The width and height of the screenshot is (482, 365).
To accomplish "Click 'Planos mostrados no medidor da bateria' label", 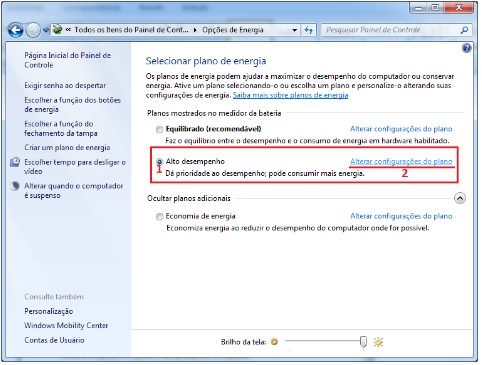I will (214, 113).
